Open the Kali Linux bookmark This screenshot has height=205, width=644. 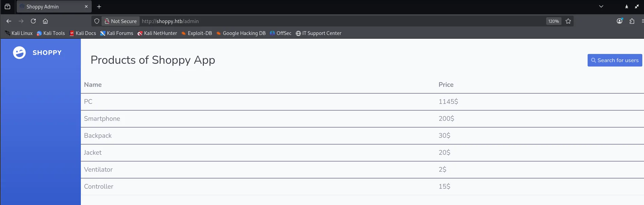(19, 33)
